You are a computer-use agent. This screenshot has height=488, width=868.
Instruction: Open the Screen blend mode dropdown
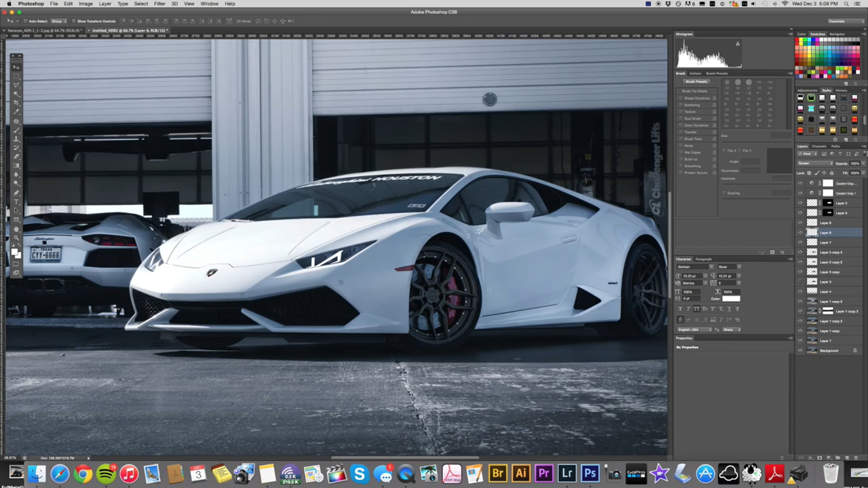815,163
